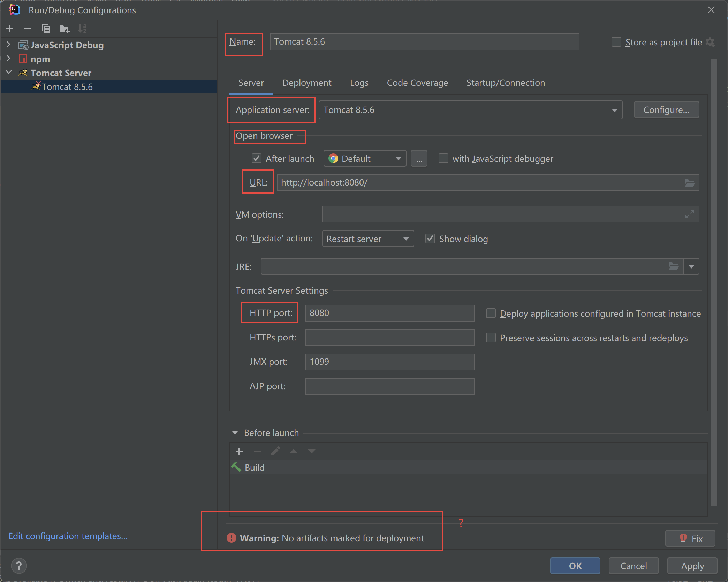Expand the VM options field
This screenshot has width=728, height=582.
click(x=689, y=214)
